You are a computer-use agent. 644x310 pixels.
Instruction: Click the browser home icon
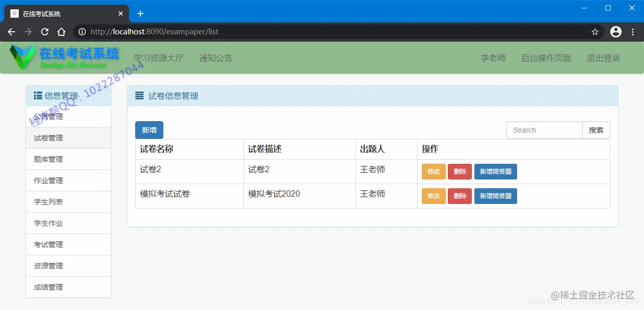pyautogui.click(x=61, y=31)
